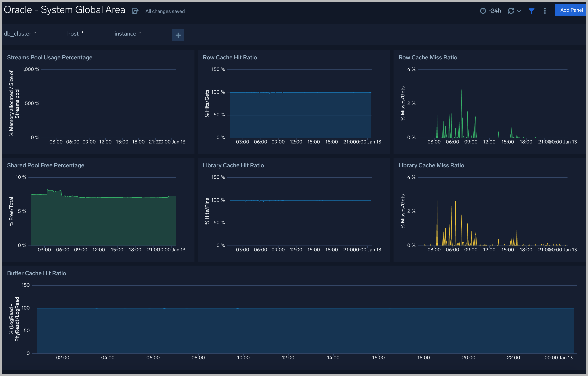This screenshot has width=588, height=376.
Task: Click the dashboard title Oracle - System Global Area
Action: [x=64, y=10]
